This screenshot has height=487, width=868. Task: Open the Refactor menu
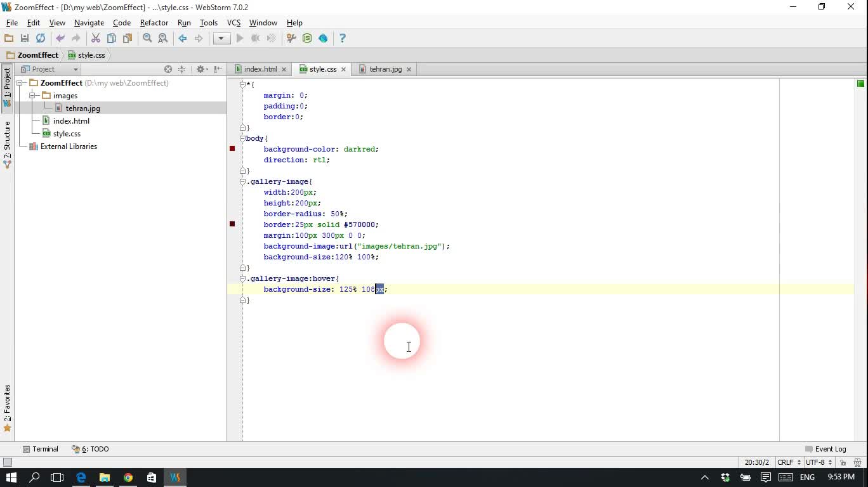tap(154, 23)
